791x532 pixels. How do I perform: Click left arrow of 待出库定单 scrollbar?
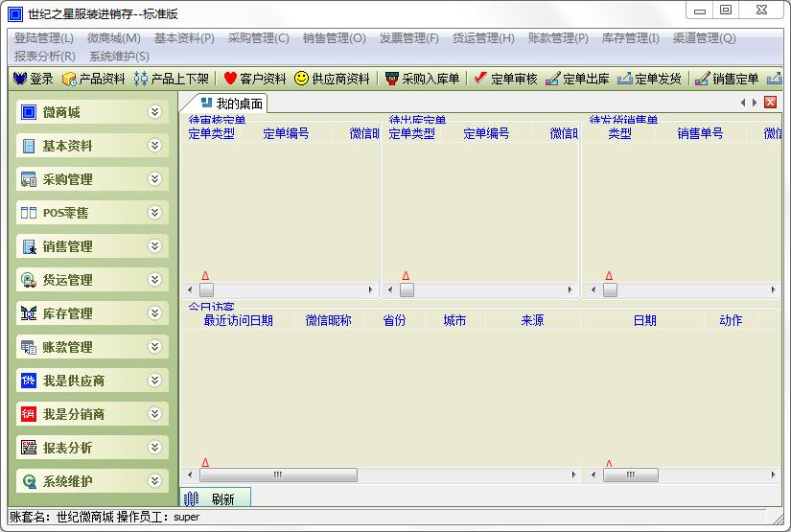[x=390, y=289]
